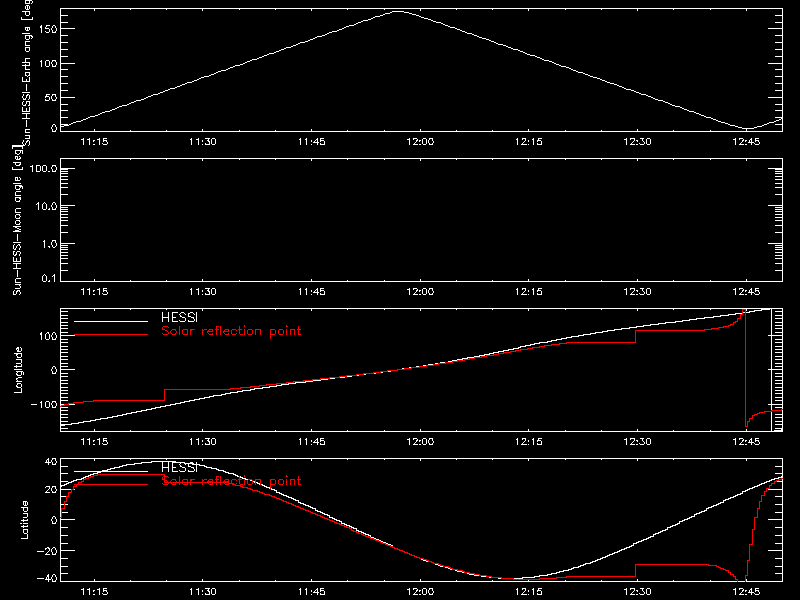Click the white HESSI legend line in Latitude plot
800x600 pixels.
111,471
